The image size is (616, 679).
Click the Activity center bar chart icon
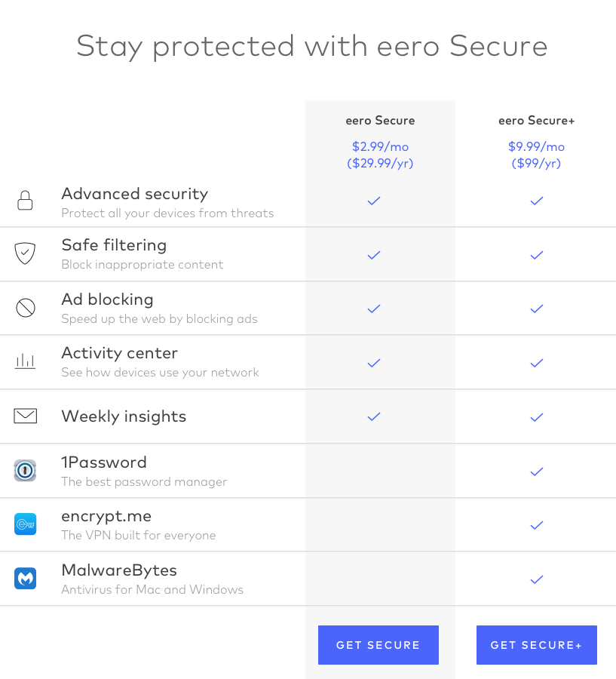tap(25, 361)
